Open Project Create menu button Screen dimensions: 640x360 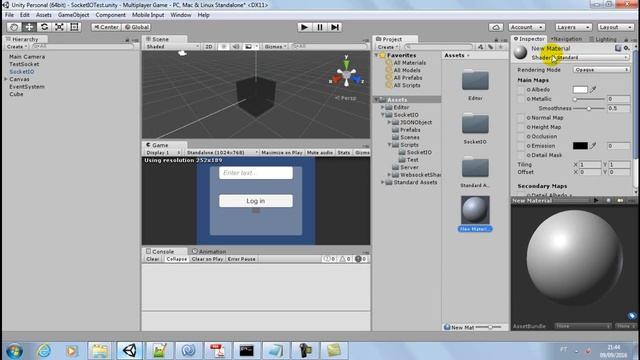click(x=387, y=47)
